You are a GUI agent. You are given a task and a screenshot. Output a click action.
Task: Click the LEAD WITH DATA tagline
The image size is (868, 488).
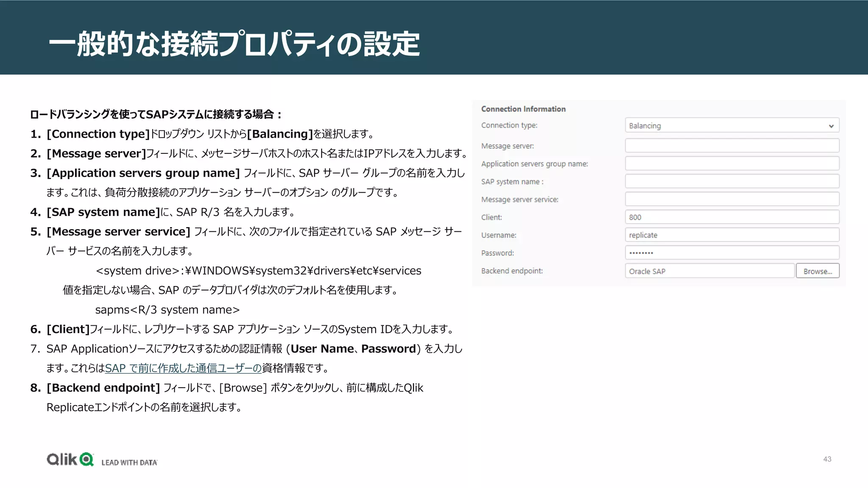coord(129,462)
